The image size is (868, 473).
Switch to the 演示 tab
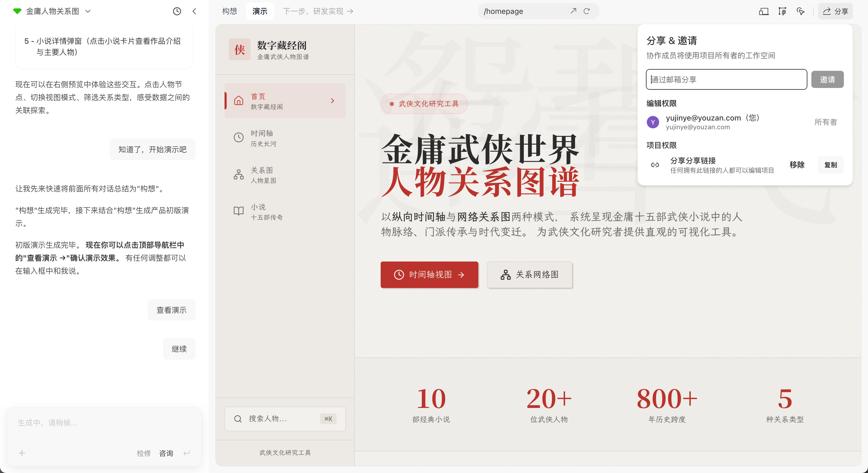[259, 11]
